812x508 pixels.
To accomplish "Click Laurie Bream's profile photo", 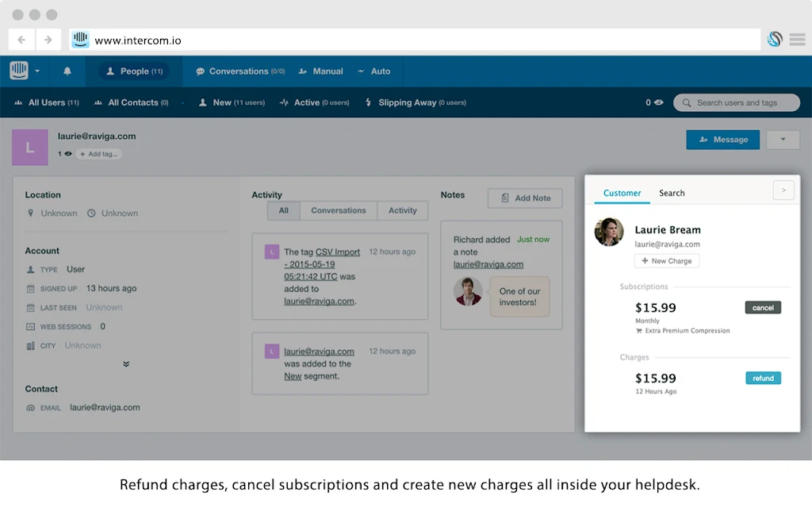I will coord(610,232).
